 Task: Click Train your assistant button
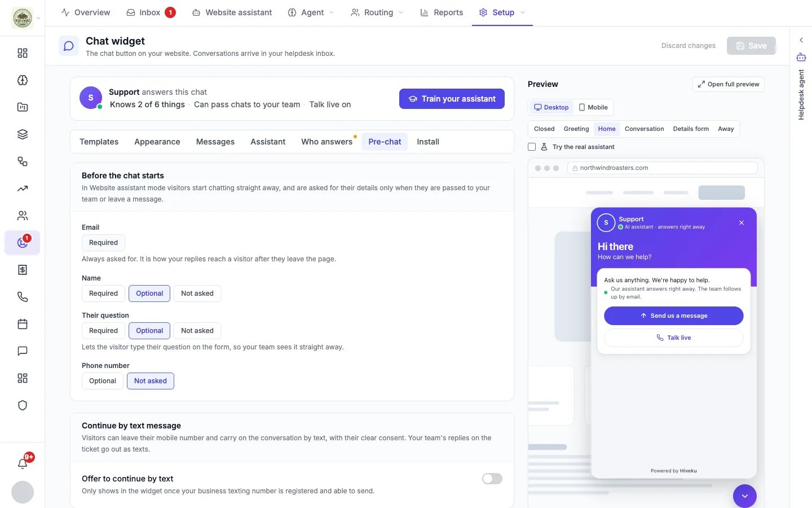point(452,99)
